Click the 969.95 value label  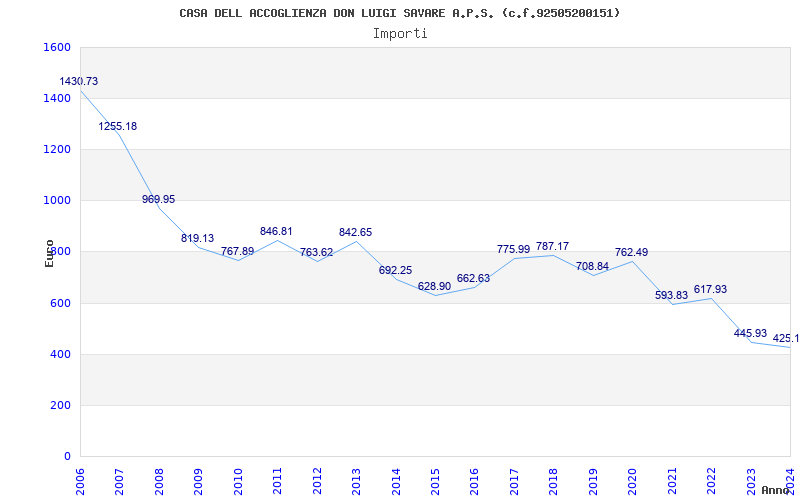158,199
